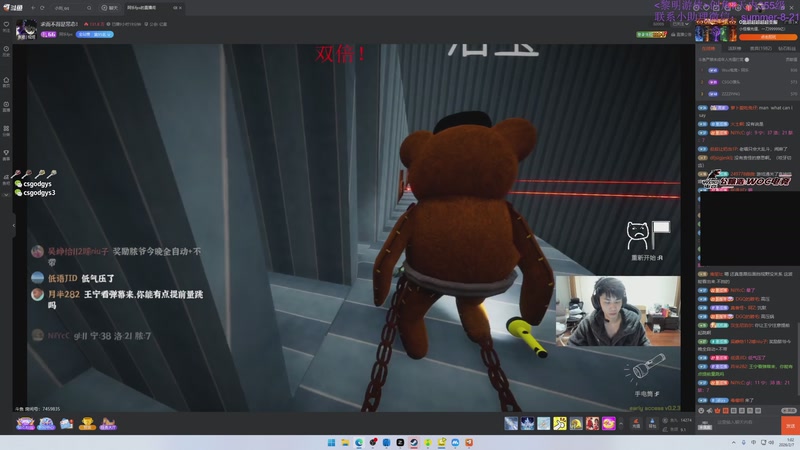
Task: Open the backpack button near gift bar
Action: 652,423
